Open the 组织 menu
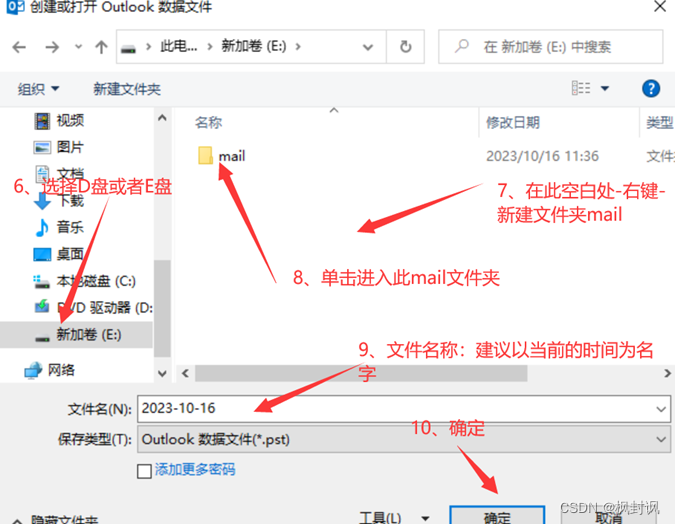 click(x=38, y=89)
